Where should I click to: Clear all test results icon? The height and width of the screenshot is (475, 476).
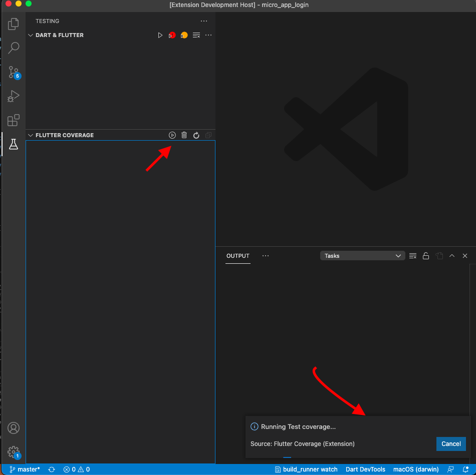click(x=196, y=35)
